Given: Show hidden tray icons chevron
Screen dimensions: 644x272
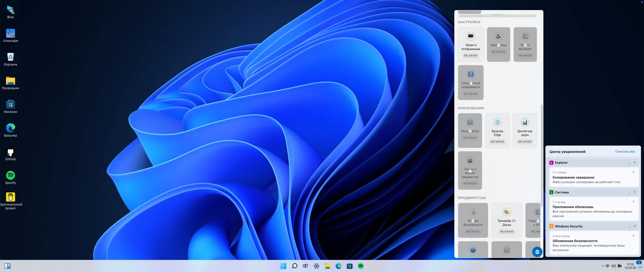Looking at the screenshot, I should point(603,266).
